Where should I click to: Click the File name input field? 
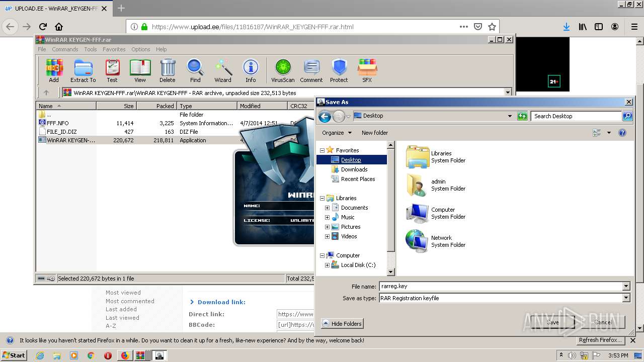[x=501, y=286]
